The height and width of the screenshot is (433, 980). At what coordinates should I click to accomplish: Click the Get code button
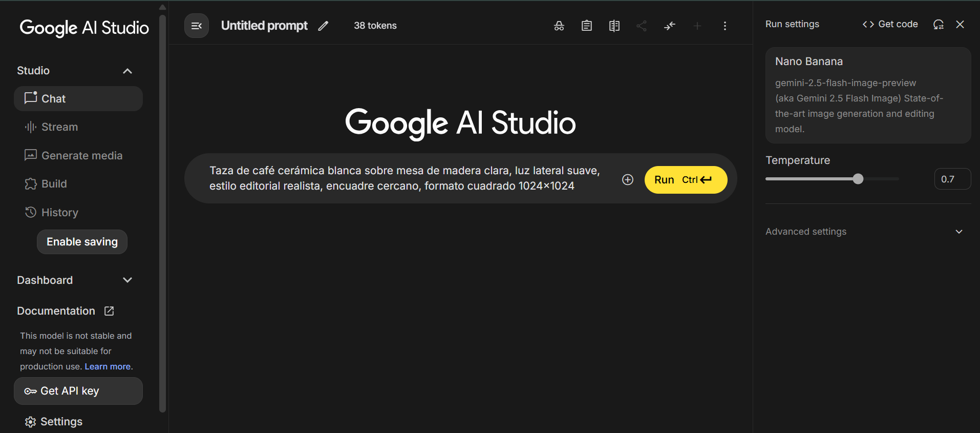tap(890, 24)
